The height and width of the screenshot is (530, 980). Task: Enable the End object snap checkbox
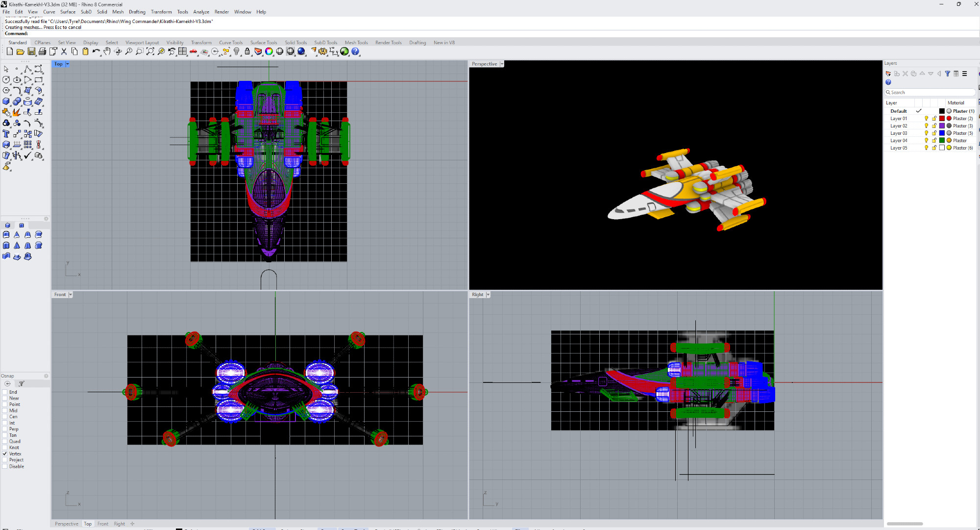click(x=5, y=392)
